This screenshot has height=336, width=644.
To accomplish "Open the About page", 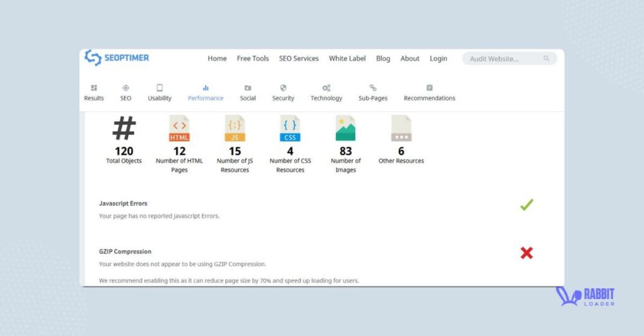I will (410, 58).
